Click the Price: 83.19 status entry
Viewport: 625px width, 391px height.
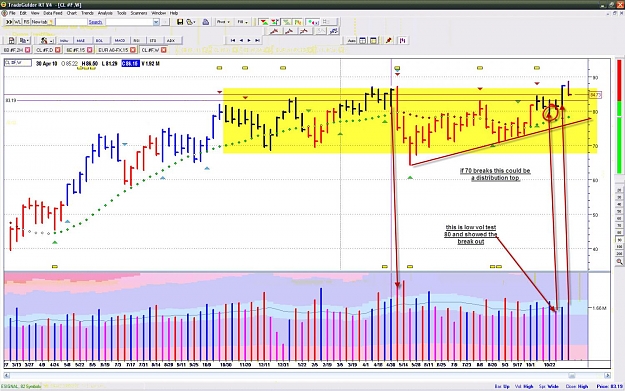click(x=609, y=386)
